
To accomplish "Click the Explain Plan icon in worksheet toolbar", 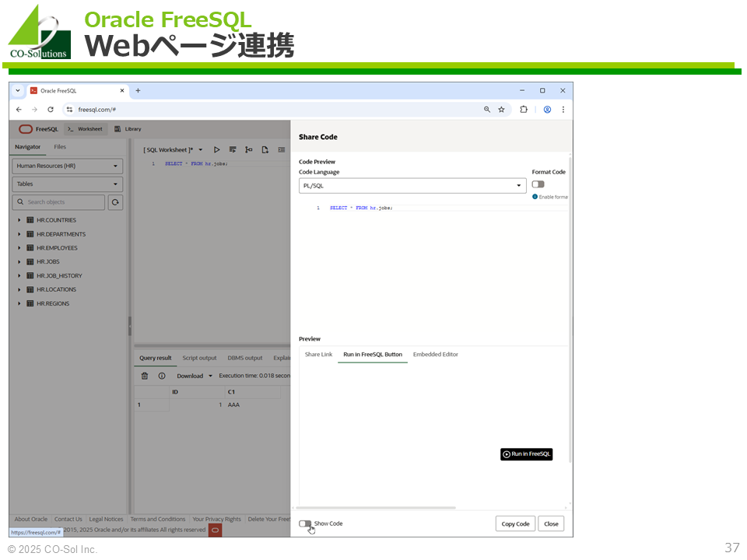I will [249, 149].
